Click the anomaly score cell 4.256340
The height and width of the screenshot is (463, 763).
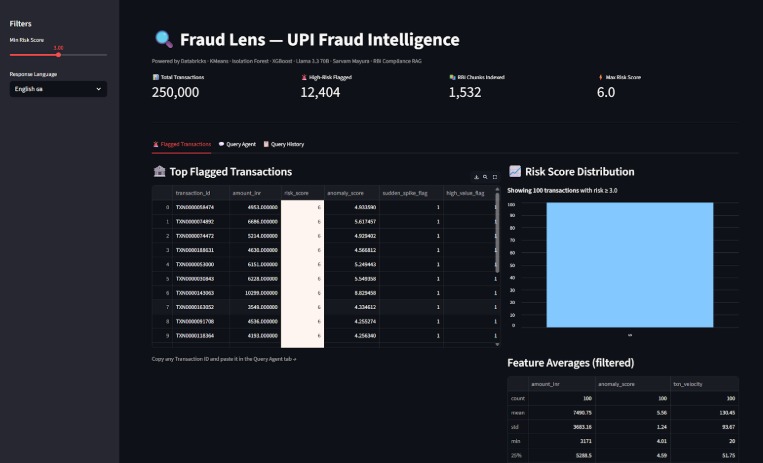coord(351,336)
